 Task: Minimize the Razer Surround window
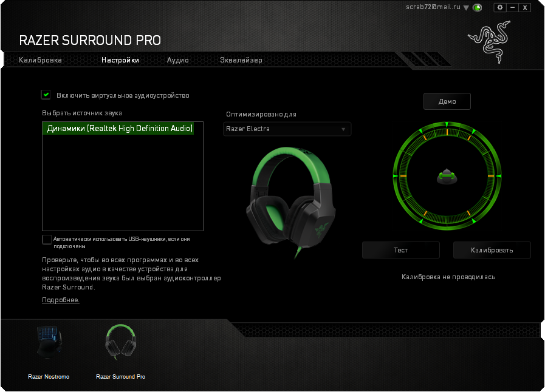tap(512, 7)
